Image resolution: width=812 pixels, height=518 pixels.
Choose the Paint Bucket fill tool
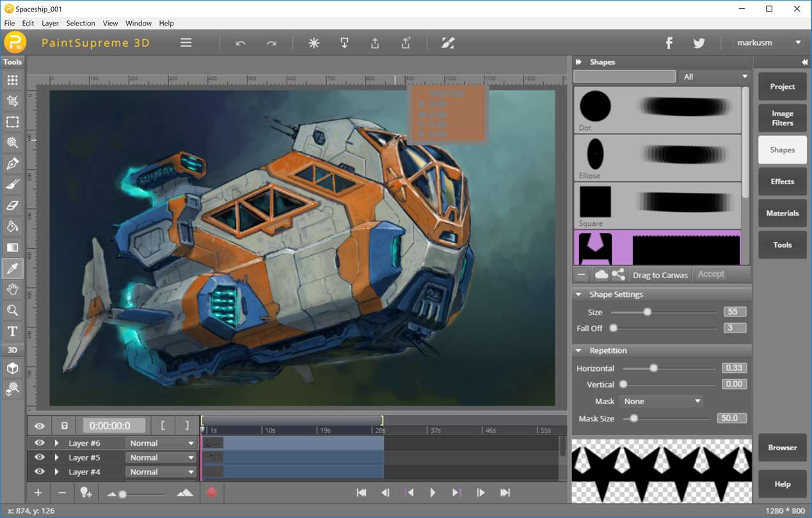tap(12, 226)
